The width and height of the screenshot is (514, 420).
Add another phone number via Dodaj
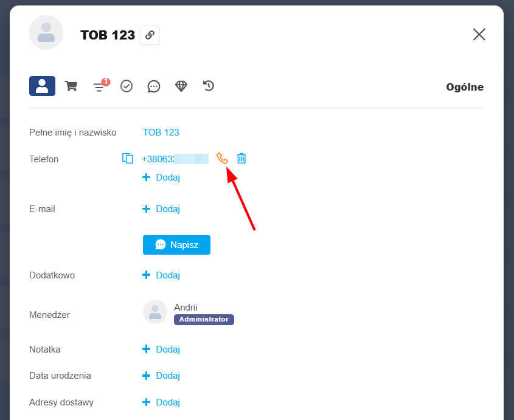tap(161, 177)
